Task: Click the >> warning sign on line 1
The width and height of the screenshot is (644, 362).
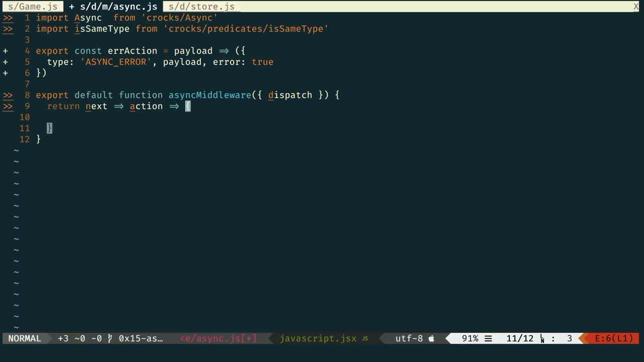Action: click(8, 18)
